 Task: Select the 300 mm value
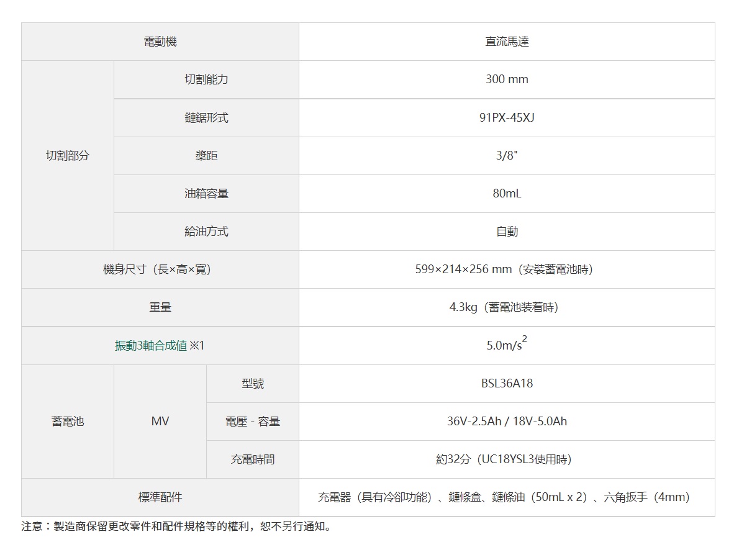[x=507, y=79]
